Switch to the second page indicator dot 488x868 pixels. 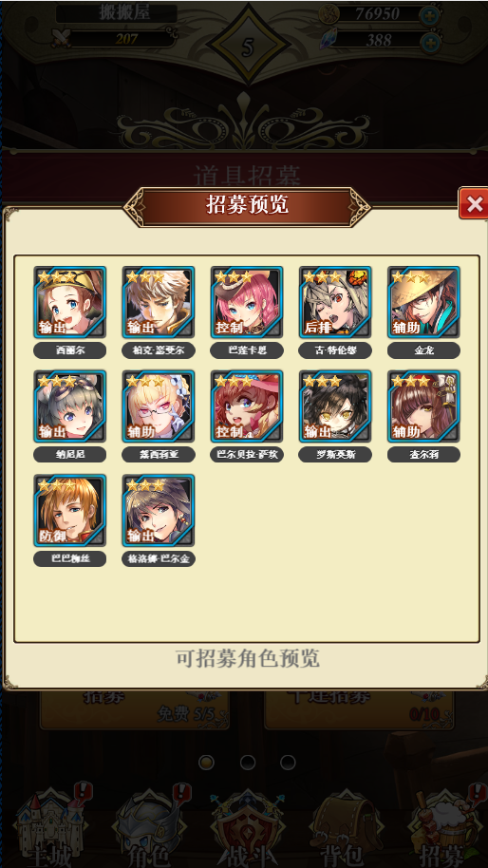click(x=247, y=763)
